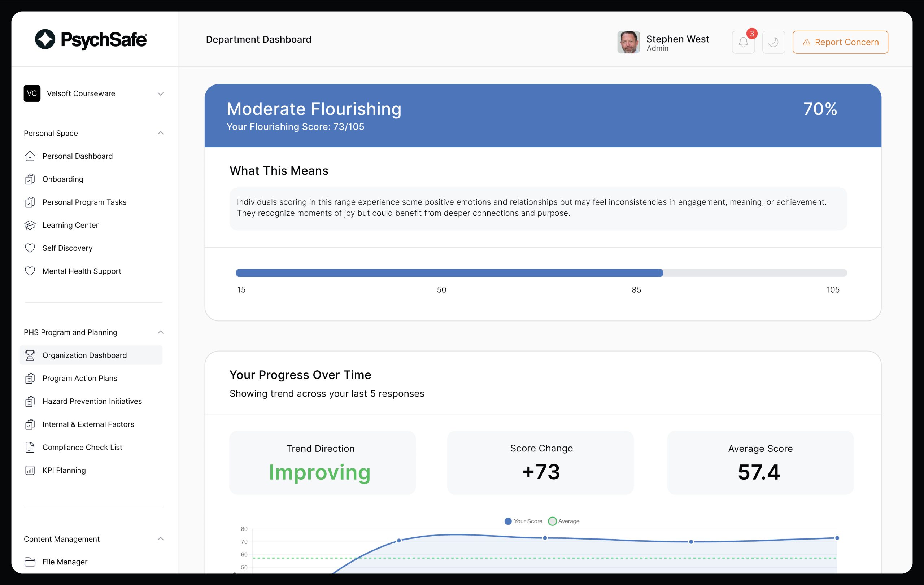This screenshot has height=585, width=924.
Task: Click the PsychSafe logo
Action: click(91, 39)
